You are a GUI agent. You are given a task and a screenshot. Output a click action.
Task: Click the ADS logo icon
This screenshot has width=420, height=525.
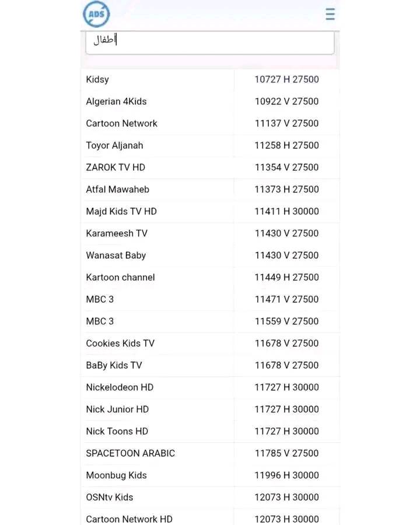96,15
